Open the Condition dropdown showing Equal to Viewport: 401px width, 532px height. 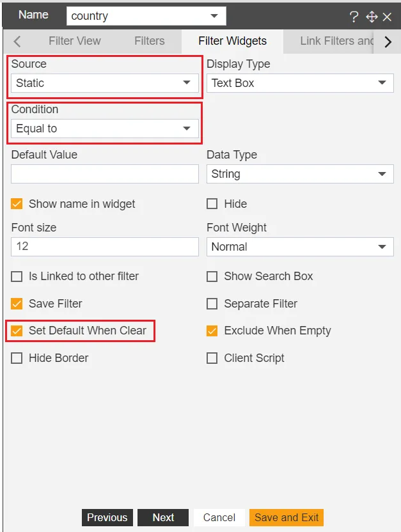[x=104, y=129]
